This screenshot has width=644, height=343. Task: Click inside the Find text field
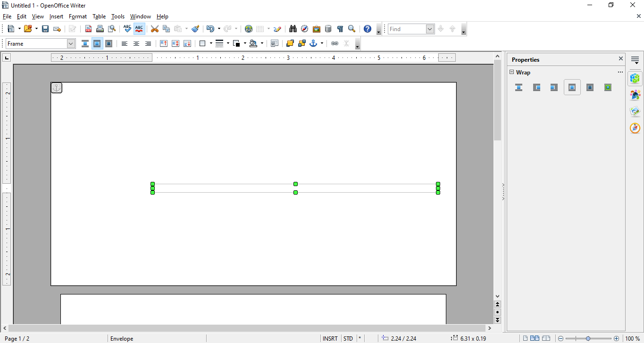(x=407, y=29)
